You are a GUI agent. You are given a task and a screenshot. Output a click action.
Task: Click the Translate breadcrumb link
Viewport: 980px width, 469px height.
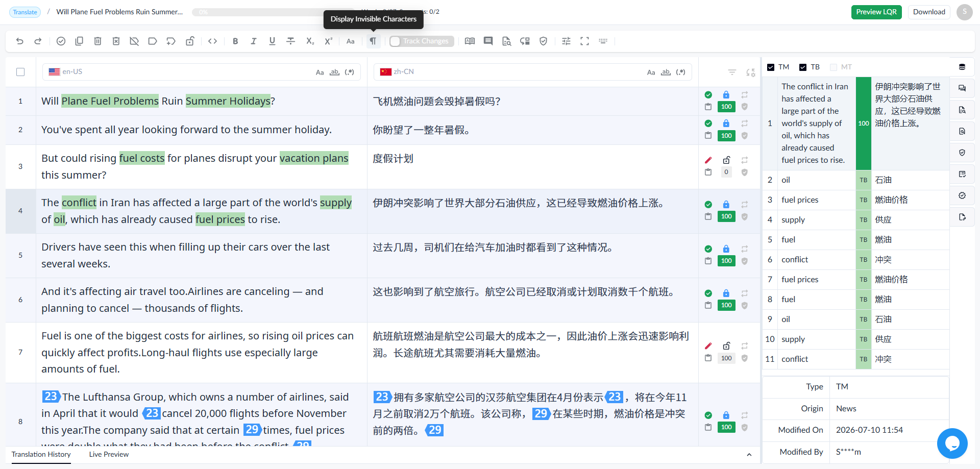point(25,12)
